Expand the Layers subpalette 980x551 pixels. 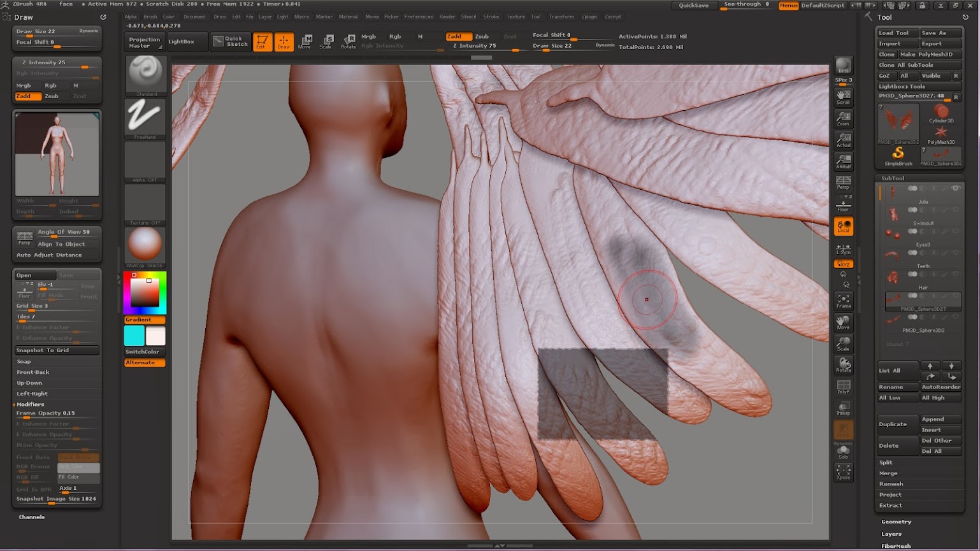click(891, 534)
